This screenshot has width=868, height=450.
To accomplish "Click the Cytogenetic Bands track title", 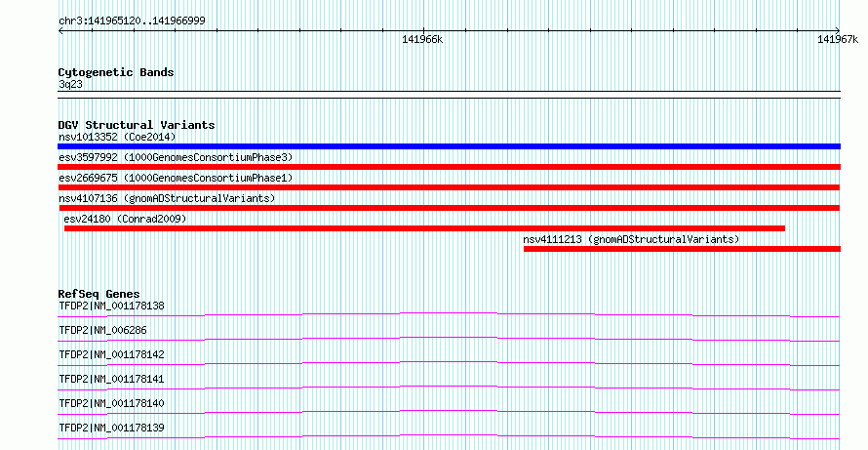I will (x=116, y=72).
